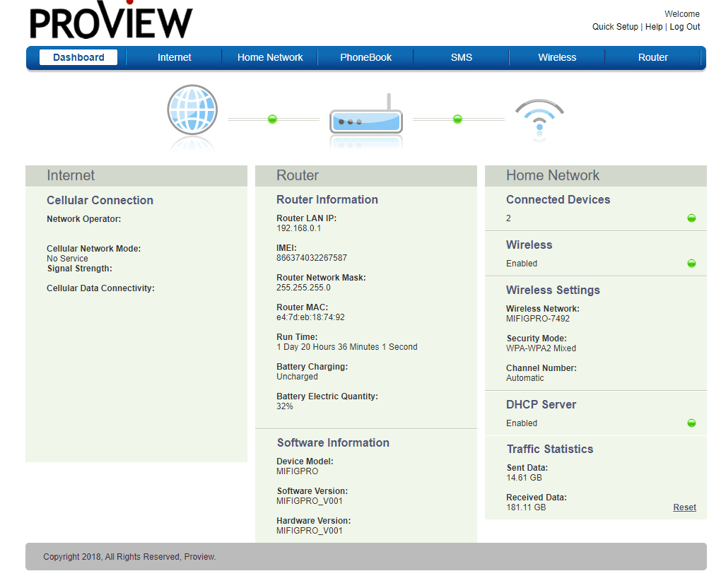Click the Welcome text

point(682,14)
